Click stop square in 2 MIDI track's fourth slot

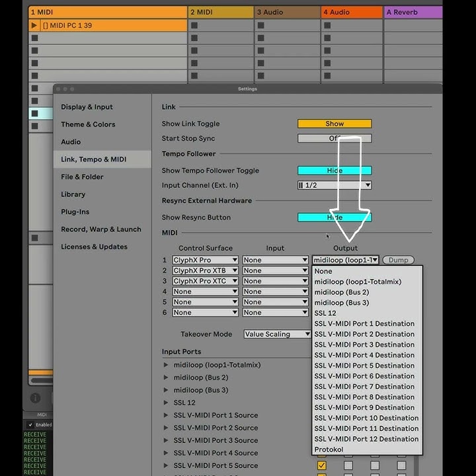(x=194, y=63)
